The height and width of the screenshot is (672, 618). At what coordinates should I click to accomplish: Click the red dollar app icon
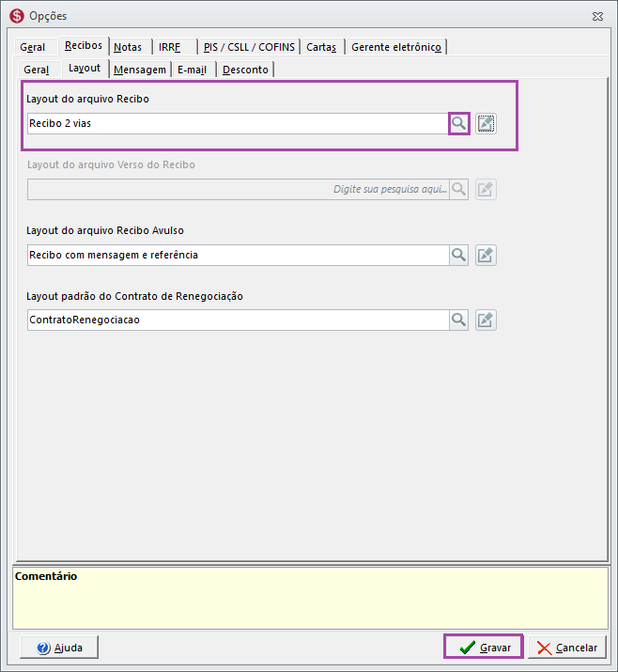[x=17, y=16]
